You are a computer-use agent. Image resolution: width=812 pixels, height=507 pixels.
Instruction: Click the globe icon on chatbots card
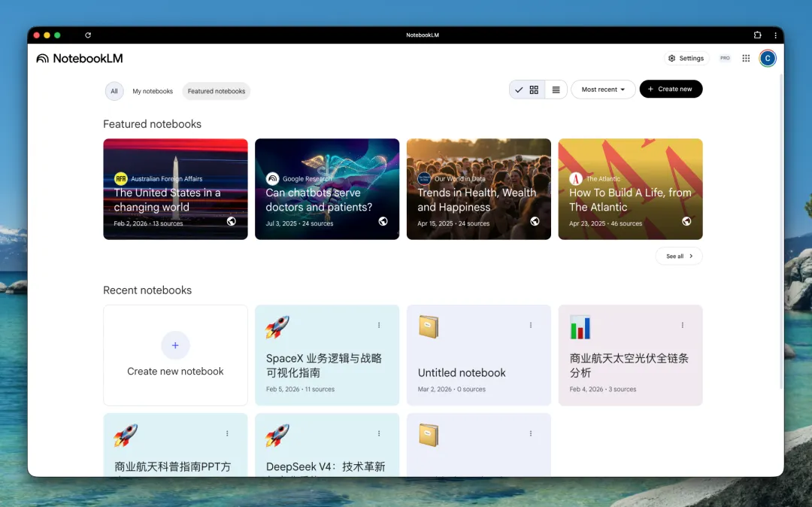click(x=383, y=221)
